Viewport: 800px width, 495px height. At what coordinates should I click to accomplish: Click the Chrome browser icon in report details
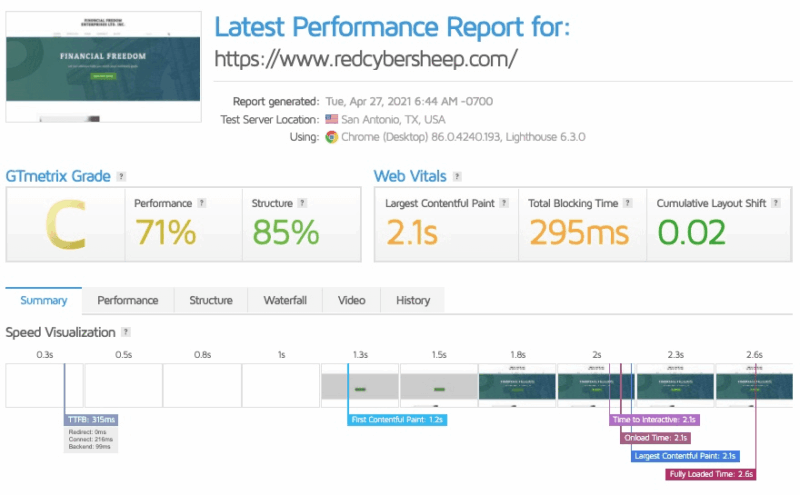pos(331,137)
